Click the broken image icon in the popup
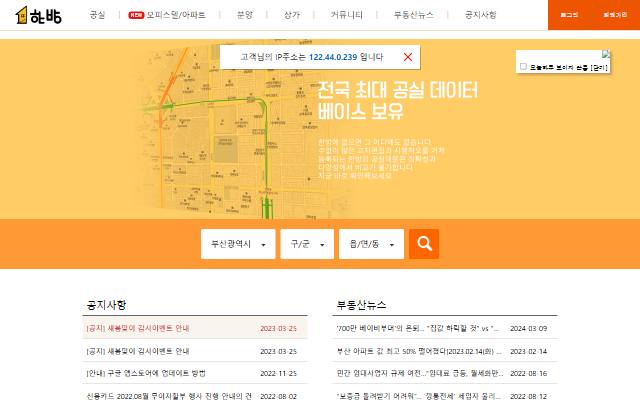This screenshot has height=400, width=640. pos(606,54)
